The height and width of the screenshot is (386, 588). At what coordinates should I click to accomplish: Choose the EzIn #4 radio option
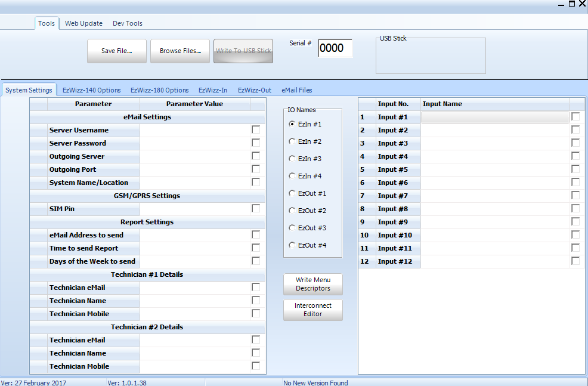click(292, 175)
